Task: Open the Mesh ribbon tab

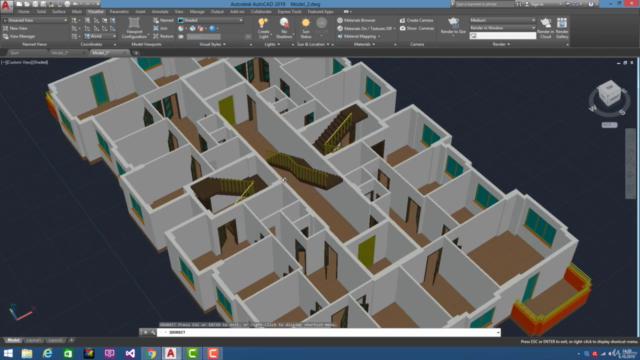Action: coord(77,12)
